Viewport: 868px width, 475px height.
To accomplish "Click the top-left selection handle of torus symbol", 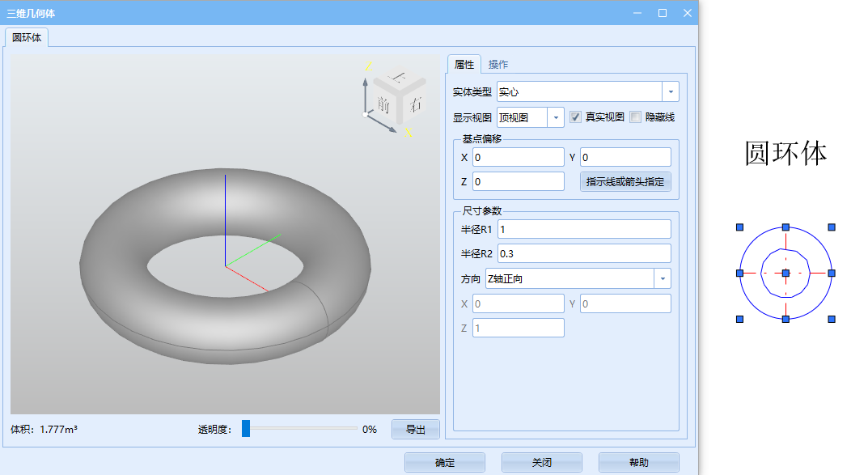I will tap(739, 227).
